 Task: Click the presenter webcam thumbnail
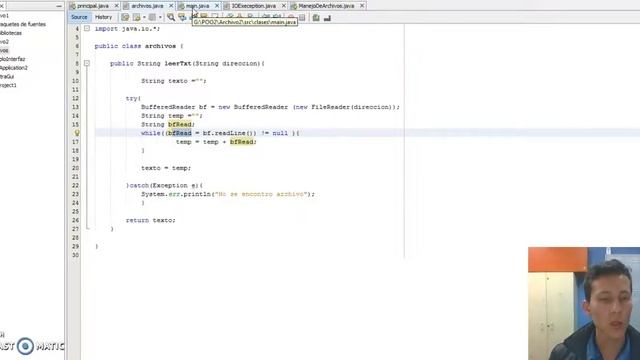tap(584, 303)
